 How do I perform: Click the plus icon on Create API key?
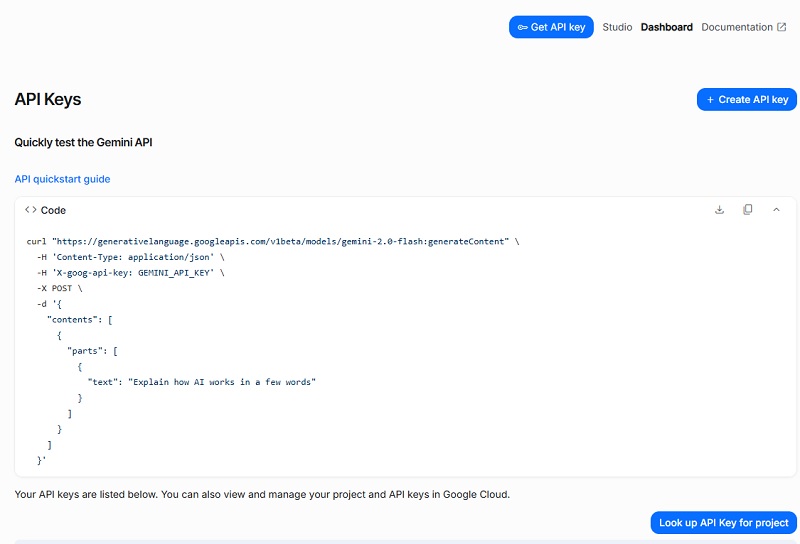click(711, 100)
